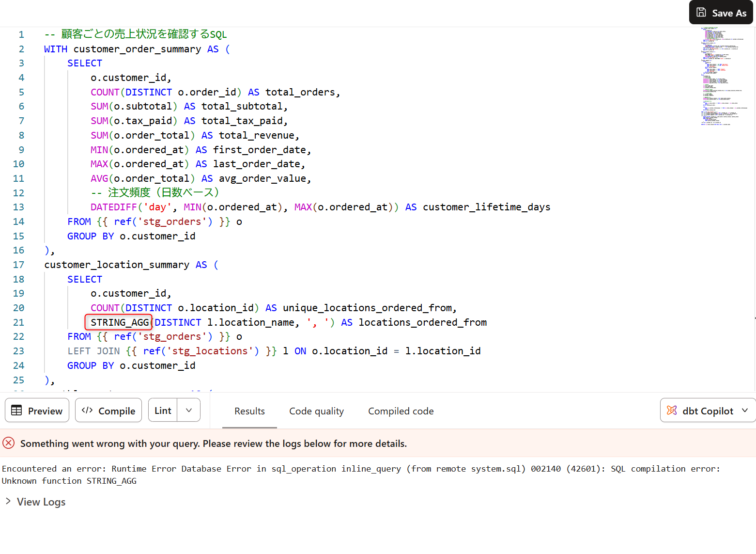This screenshot has width=756, height=554.
Task: Click 'total_orders' alias on line 5
Action: point(300,92)
